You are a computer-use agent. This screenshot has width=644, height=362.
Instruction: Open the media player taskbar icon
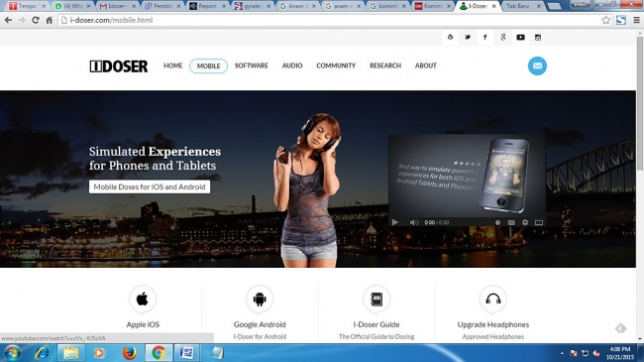click(99, 353)
